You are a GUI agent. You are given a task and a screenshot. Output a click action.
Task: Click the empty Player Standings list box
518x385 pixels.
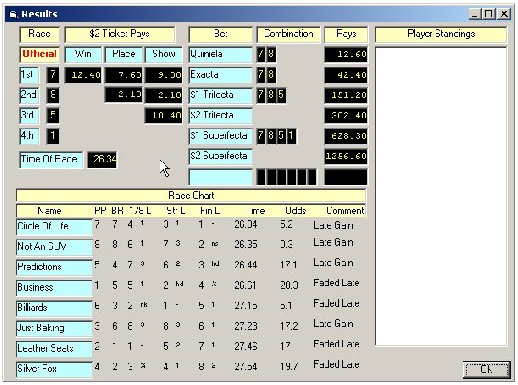tap(441, 196)
